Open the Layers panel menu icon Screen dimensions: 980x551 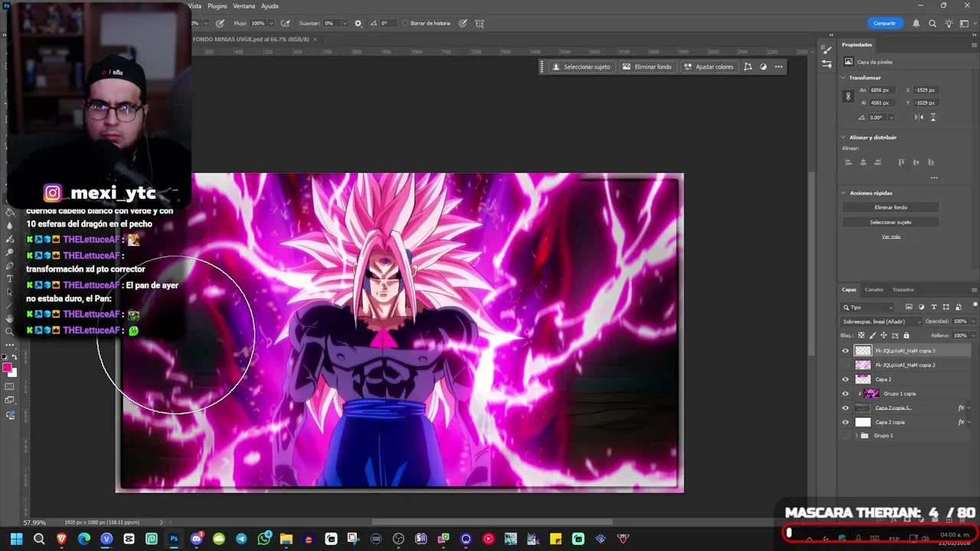coord(974,289)
